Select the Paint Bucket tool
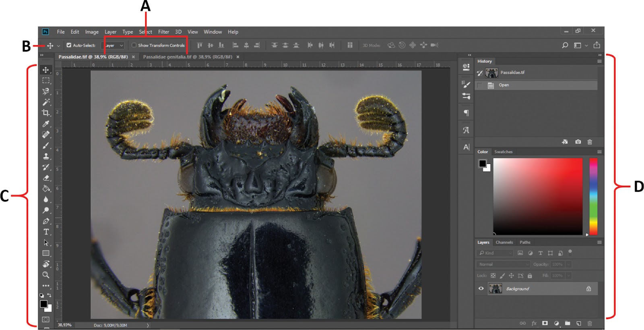The width and height of the screenshot is (644, 330). [46, 189]
